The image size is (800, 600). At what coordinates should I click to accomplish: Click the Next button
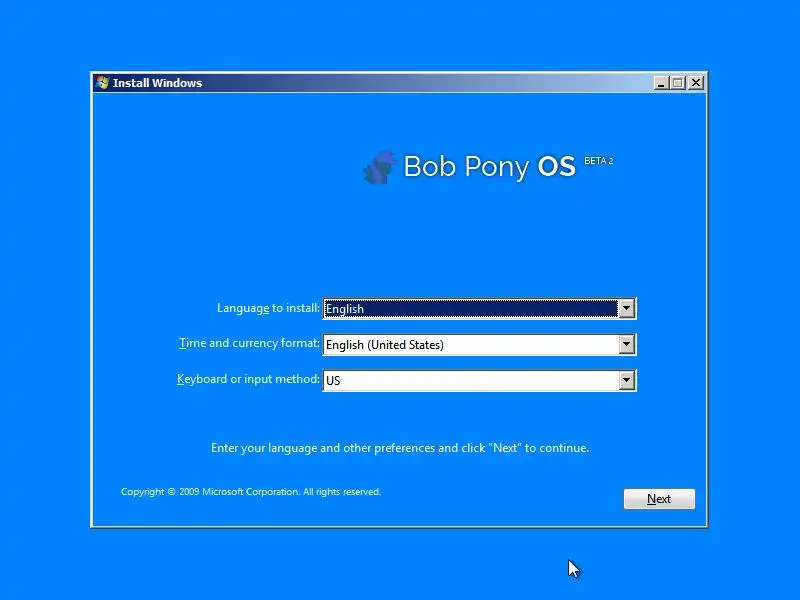tap(659, 498)
